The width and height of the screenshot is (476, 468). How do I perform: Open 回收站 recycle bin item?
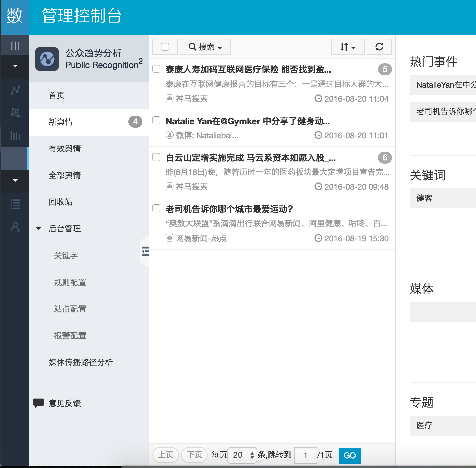[89, 202]
